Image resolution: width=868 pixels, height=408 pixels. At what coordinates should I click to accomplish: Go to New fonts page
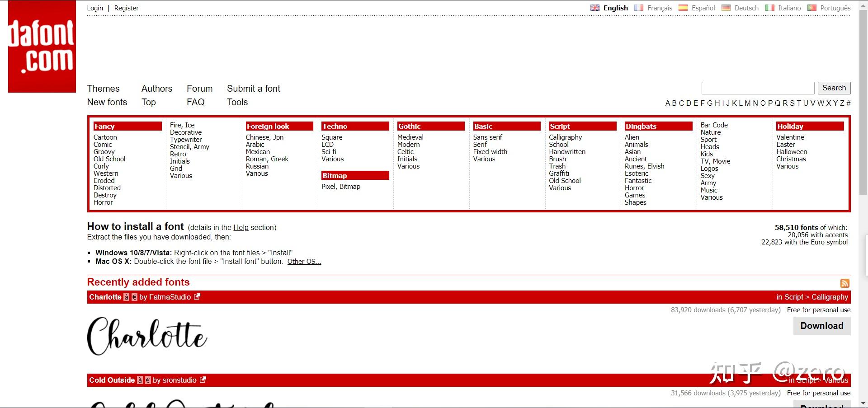tap(107, 102)
